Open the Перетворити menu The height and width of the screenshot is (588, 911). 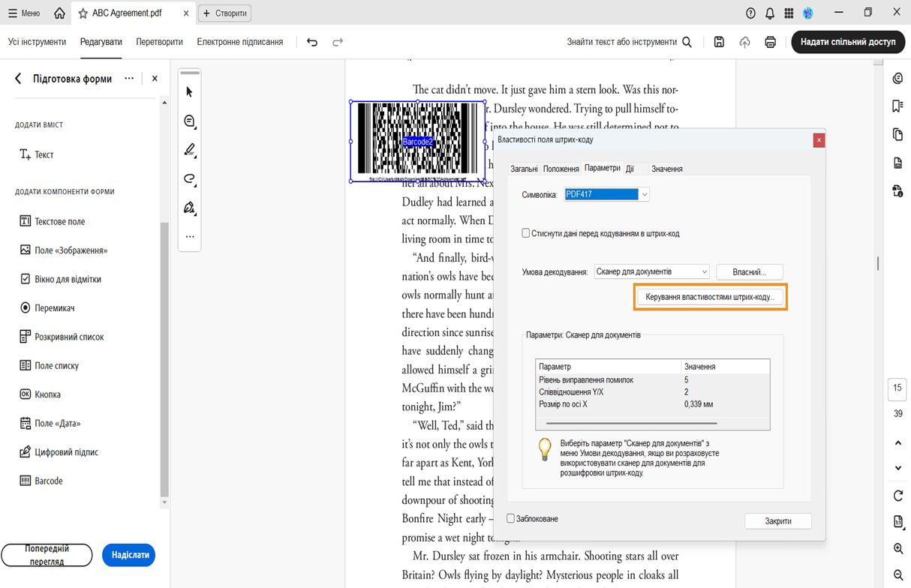pyautogui.click(x=159, y=42)
